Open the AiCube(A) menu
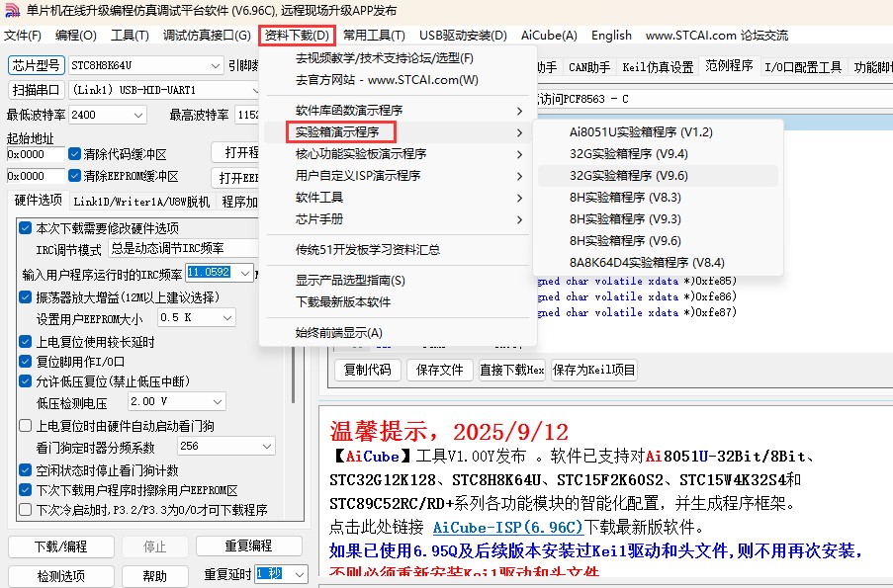 tap(549, 36)
